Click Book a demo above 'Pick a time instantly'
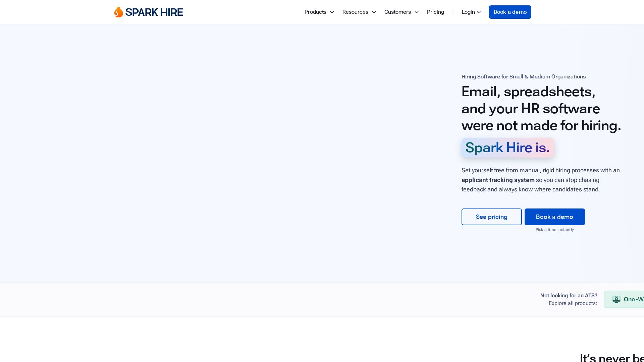 point(555,217)
